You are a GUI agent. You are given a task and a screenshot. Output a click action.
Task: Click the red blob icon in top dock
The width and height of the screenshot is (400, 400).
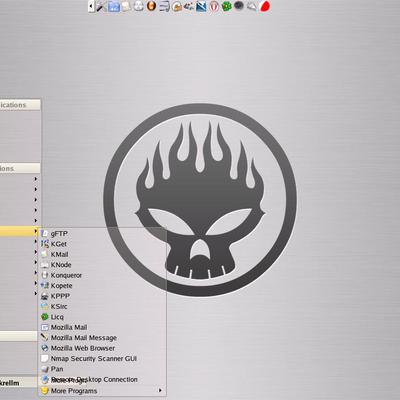point(265,6)
